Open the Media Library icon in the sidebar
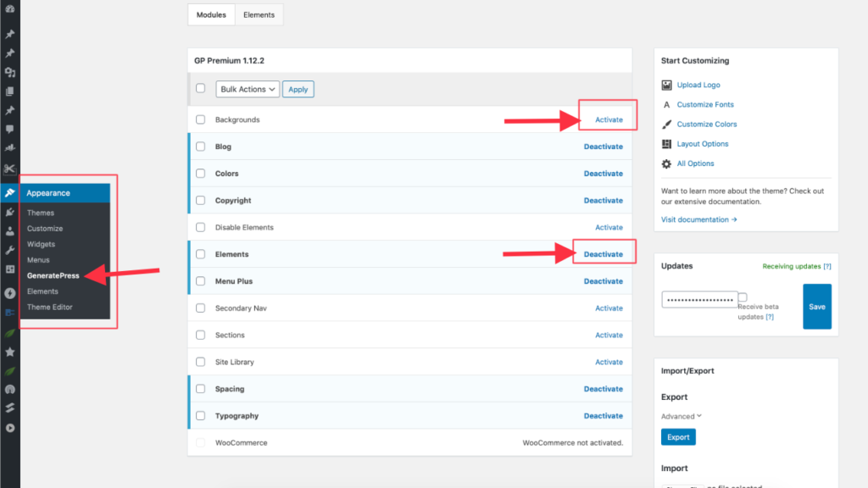 pos(10,74)
